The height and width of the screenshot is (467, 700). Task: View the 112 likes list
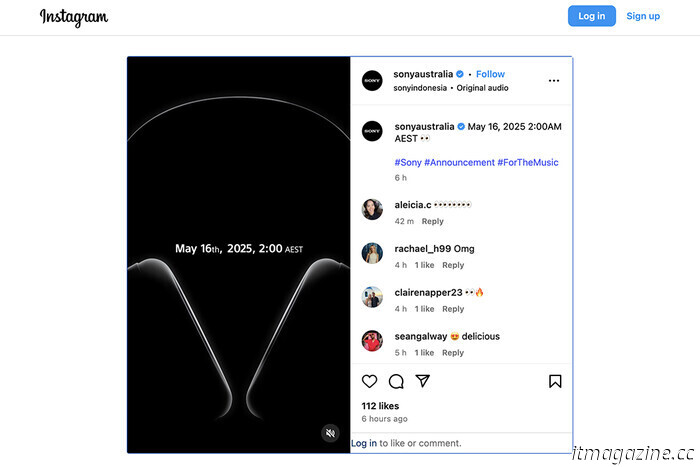click(x=380, y=406)
